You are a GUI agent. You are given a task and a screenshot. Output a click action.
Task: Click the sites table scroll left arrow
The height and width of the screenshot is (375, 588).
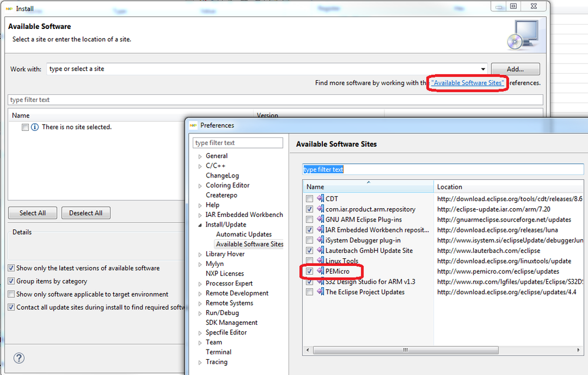click(308, 350)
